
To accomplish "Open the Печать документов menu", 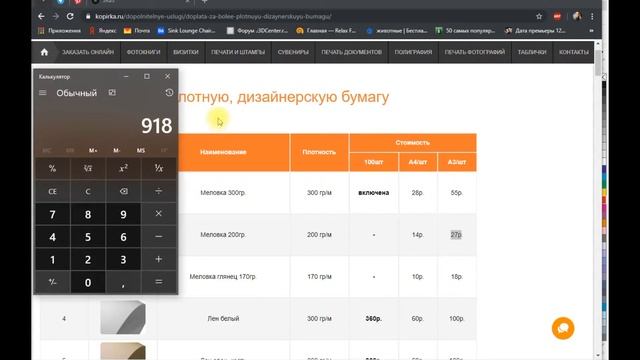I will [x=351, y=52].
